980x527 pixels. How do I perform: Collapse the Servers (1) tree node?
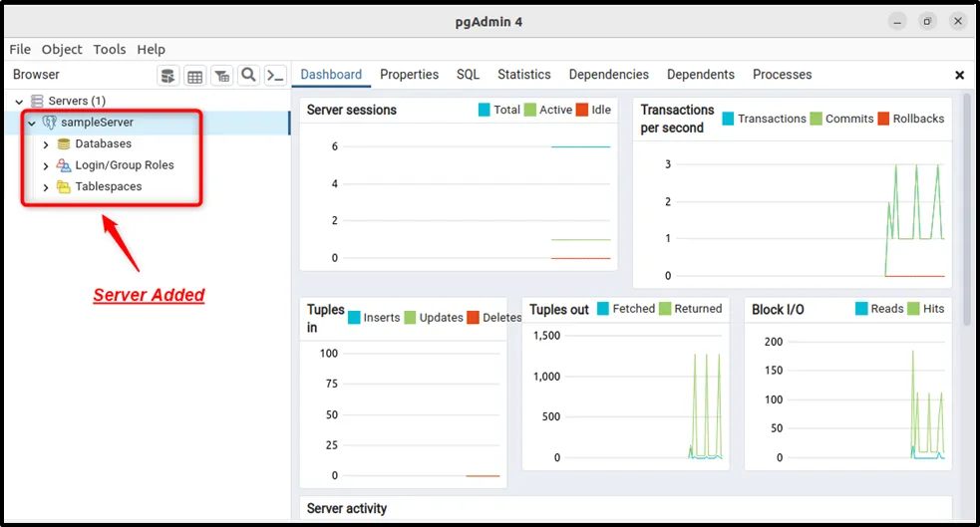(x=19, y=102)
